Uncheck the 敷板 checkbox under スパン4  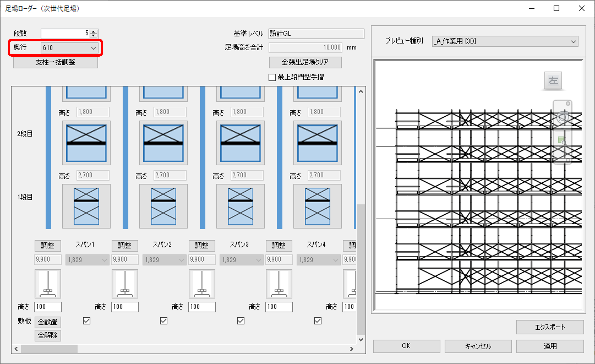pos(318,321)
